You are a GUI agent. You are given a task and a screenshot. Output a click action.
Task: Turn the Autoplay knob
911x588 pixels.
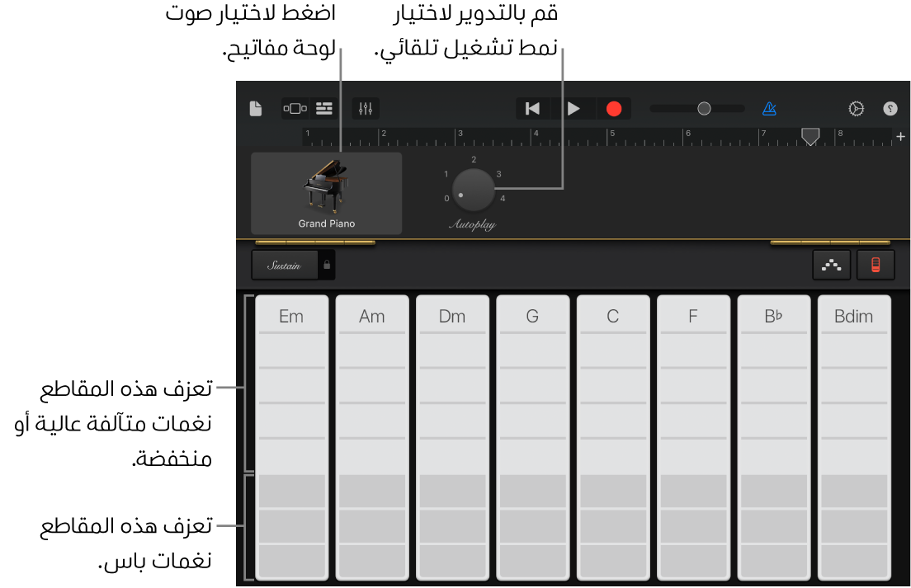point(473,190)
